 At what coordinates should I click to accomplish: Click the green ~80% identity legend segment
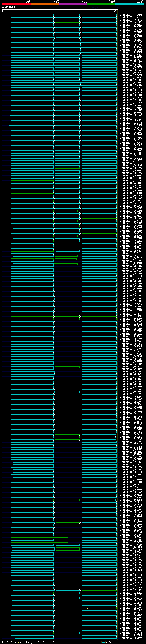[101, 4]
